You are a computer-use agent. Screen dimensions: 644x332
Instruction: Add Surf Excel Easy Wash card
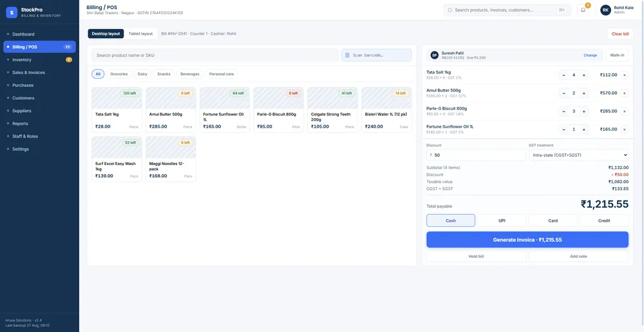click(117, 159)
